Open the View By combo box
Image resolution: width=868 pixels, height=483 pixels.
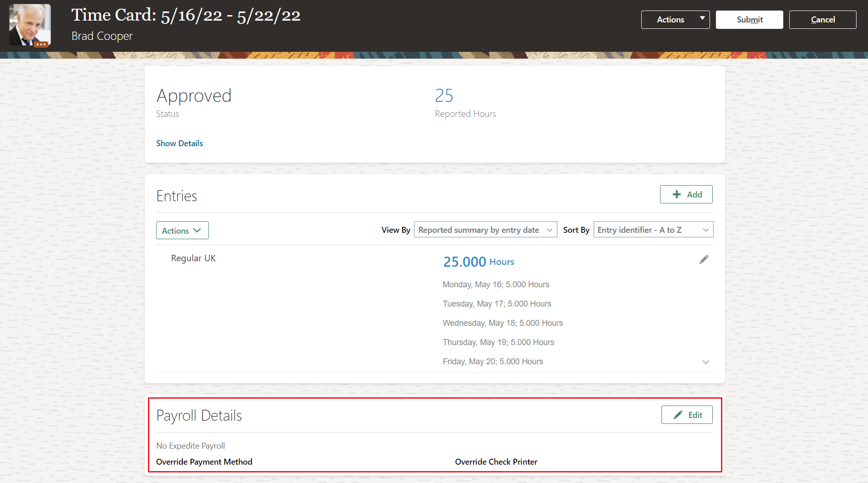485,230
